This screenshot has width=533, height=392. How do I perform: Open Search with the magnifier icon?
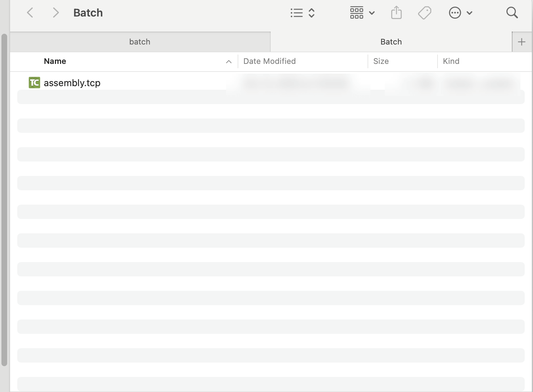coord(512,13)
